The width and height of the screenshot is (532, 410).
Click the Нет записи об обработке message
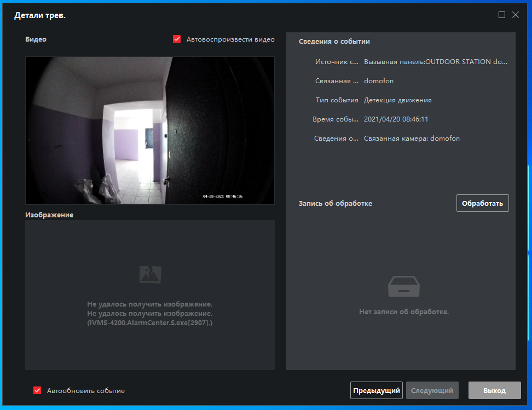pyautogui.click(x=403, y=311)
